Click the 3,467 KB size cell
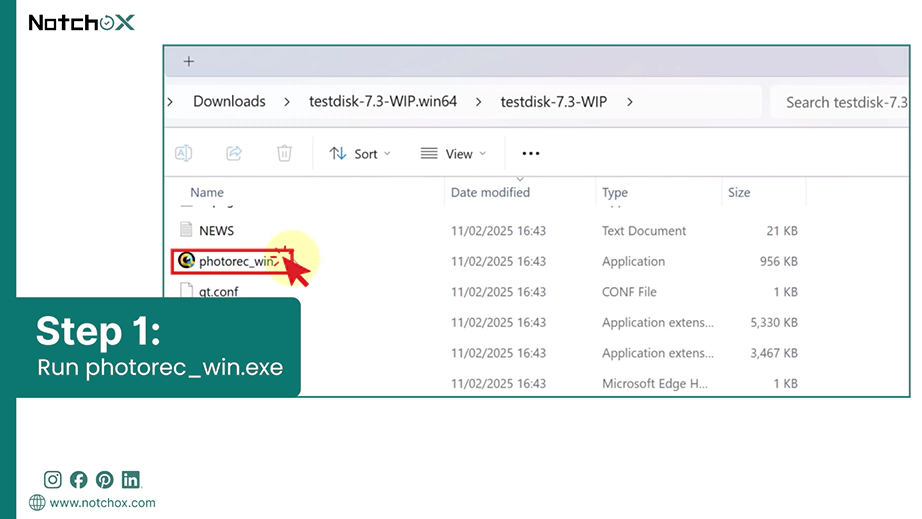Viewport: 922px width, 519px height. pos(774,353)
